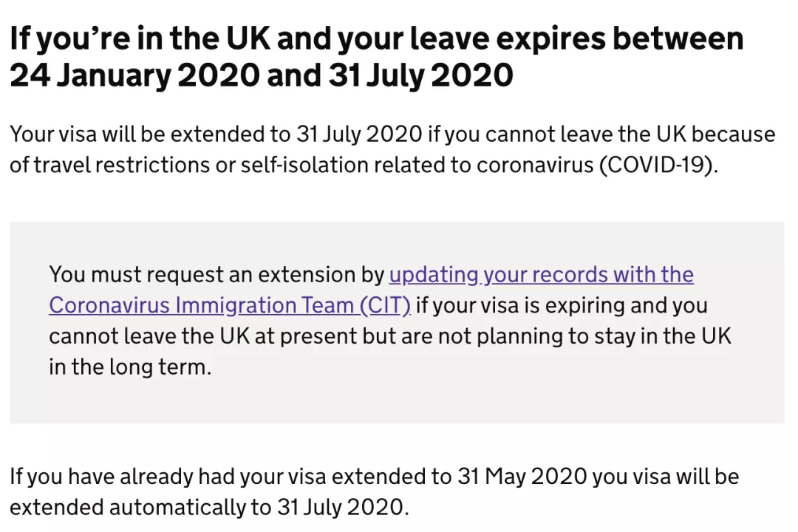Click 'You must request an extension by' text
The width and height of the screenshot is (798, 532).
point(215,275)
